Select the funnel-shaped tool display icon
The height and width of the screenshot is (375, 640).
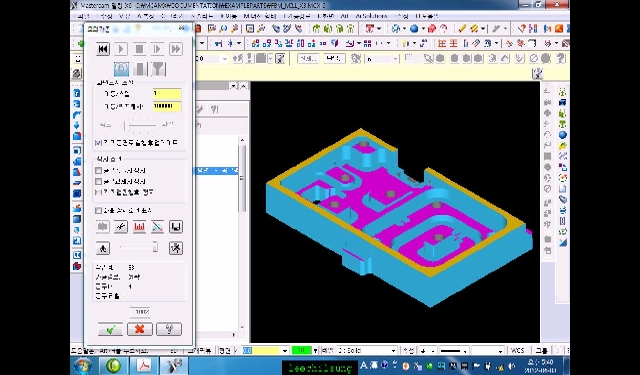tap(158, 69)
